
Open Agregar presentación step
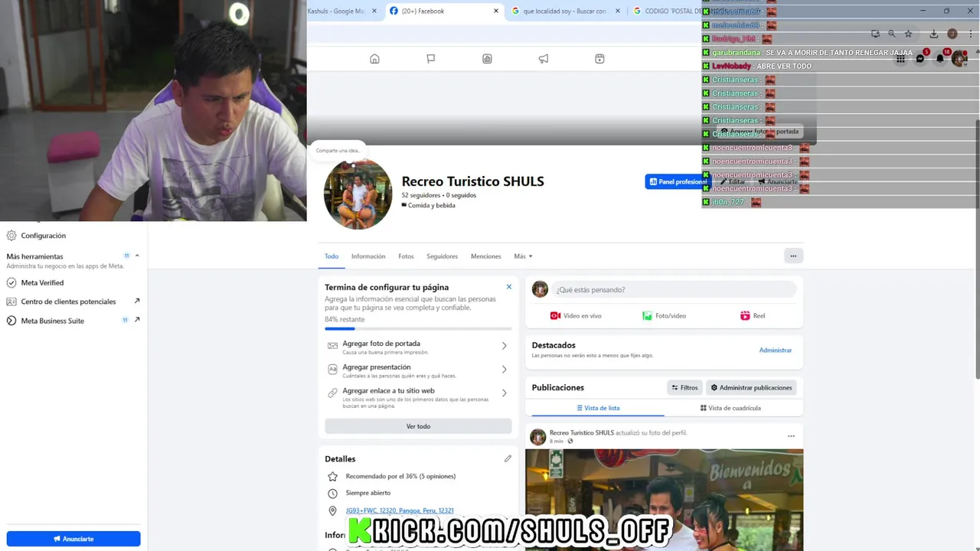pos(418,370)
